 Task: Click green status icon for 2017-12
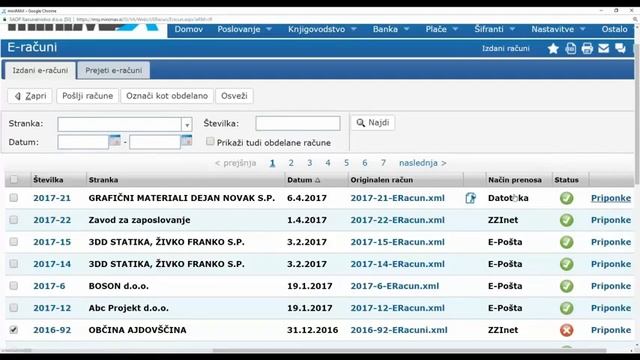[567, 308]
